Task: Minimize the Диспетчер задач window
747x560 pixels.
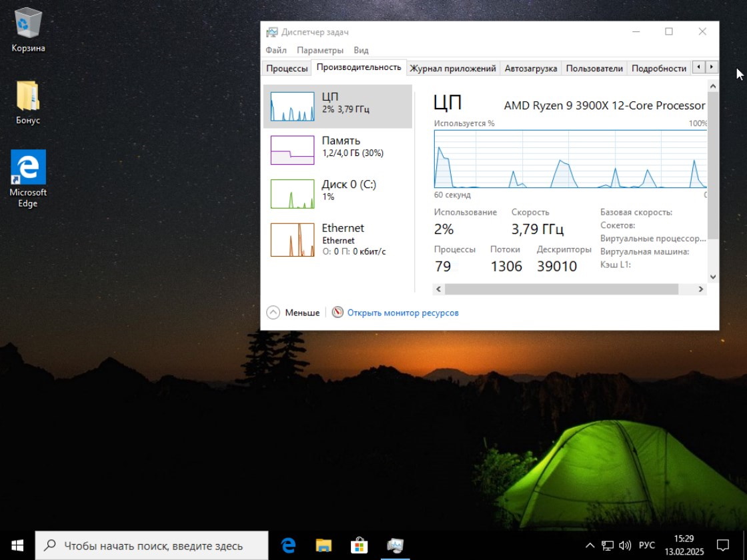Action: point(636,31)
